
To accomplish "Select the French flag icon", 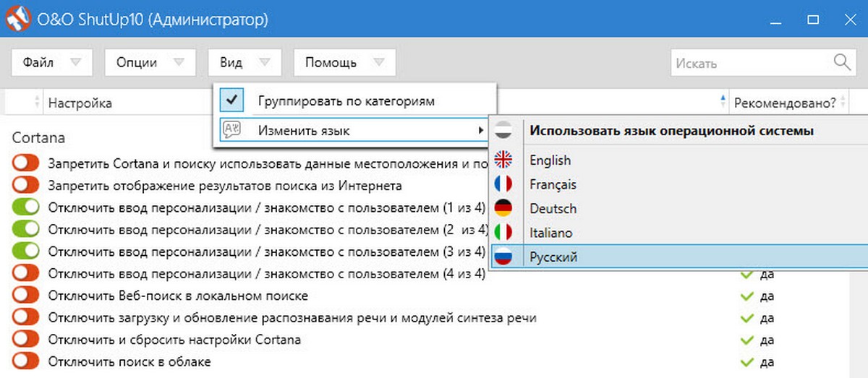I will click(503, 184).
